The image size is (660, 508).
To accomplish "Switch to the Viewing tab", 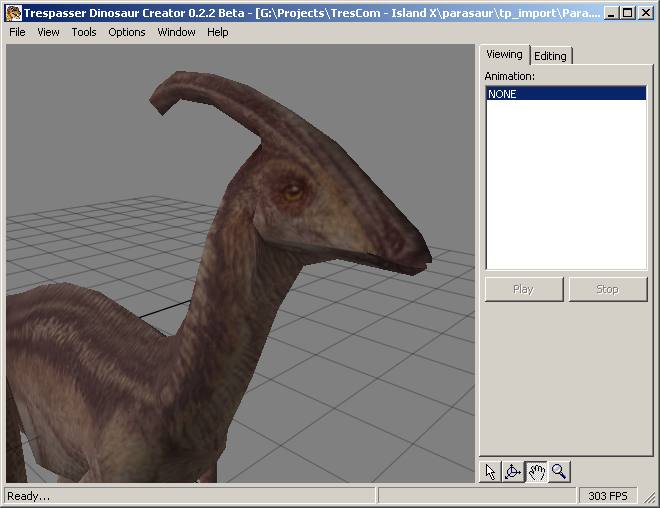I will tap(504, 54).
